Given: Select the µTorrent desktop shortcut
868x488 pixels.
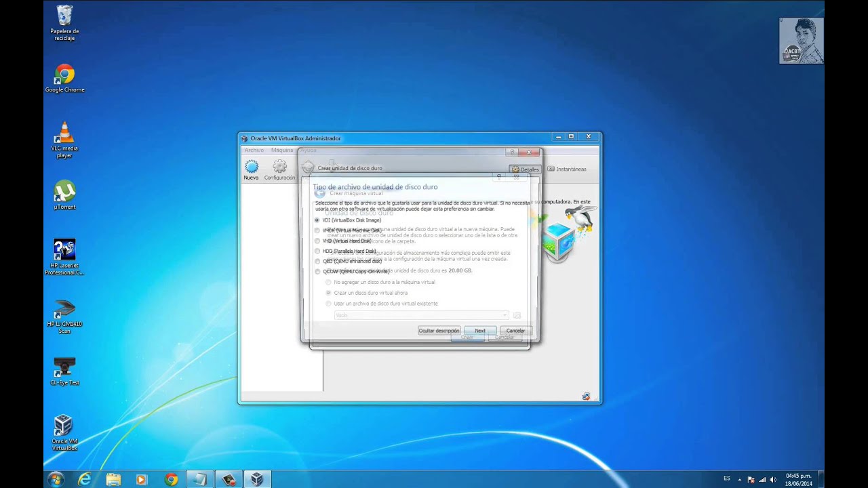Looking at the screenshot, I should (64, 195).
